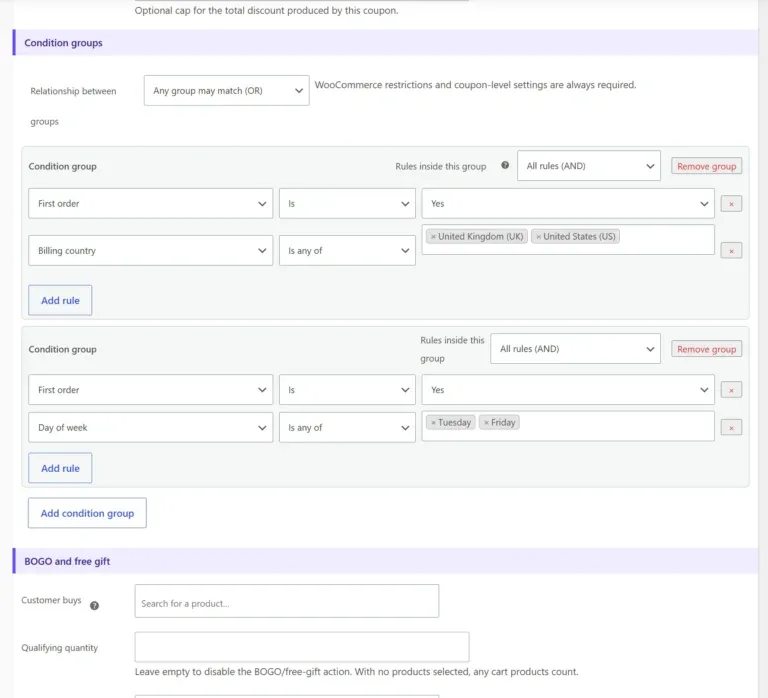Image resolution: width=768 pixels, height=698 pixels.
Task: Open the second group's All rules (AND) dropdown
Action: tap(576, 349)
